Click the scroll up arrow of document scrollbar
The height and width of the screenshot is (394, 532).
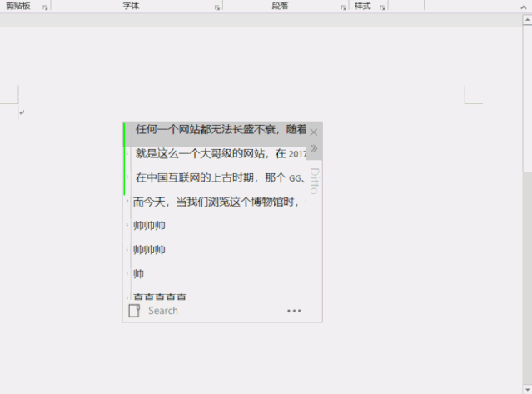point(527,20)
